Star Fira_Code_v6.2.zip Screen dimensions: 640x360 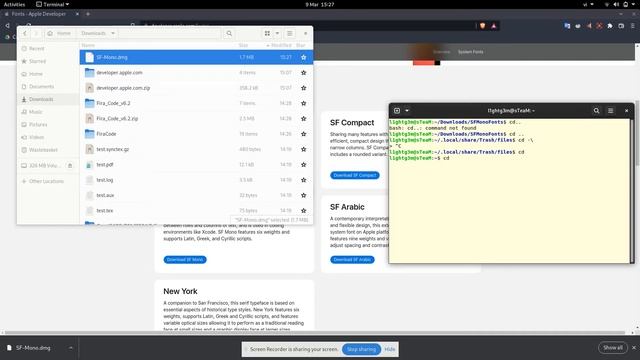tap(303, 118)
